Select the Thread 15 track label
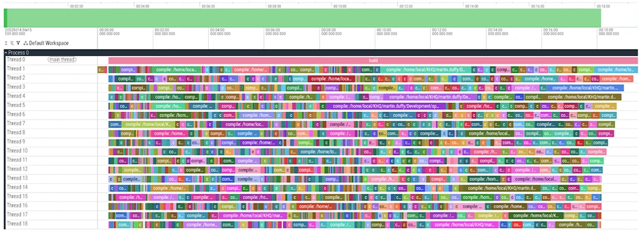This screenshot has height=238, width=644. tap(17, 196)
